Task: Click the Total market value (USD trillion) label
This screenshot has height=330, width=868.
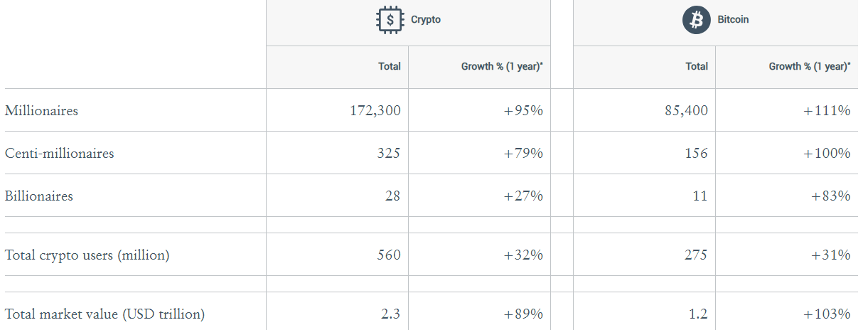Action: (x=105, y=314)
